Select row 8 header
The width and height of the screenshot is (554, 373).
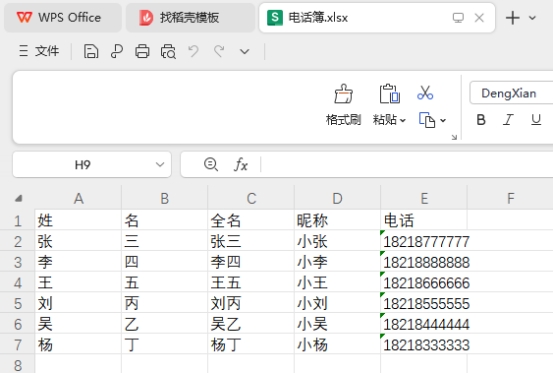coord(18,365)
